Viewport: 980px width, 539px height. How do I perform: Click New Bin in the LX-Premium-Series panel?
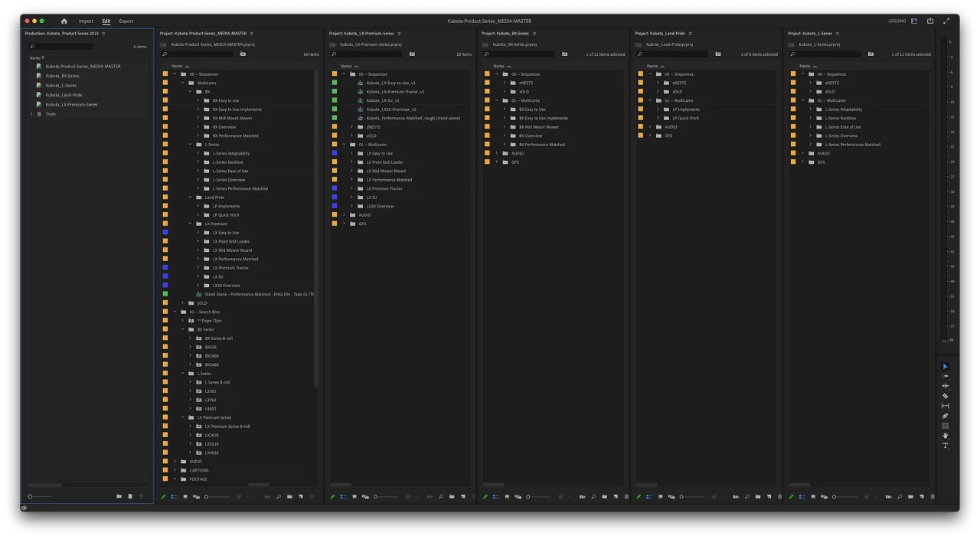tap(452, 497)
